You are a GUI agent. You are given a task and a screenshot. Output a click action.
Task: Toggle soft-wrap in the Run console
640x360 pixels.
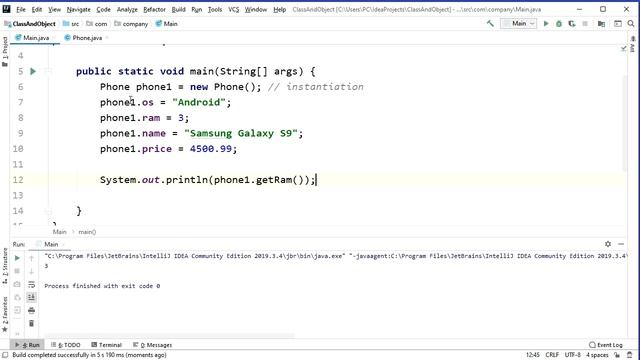[x=31, y=284]
